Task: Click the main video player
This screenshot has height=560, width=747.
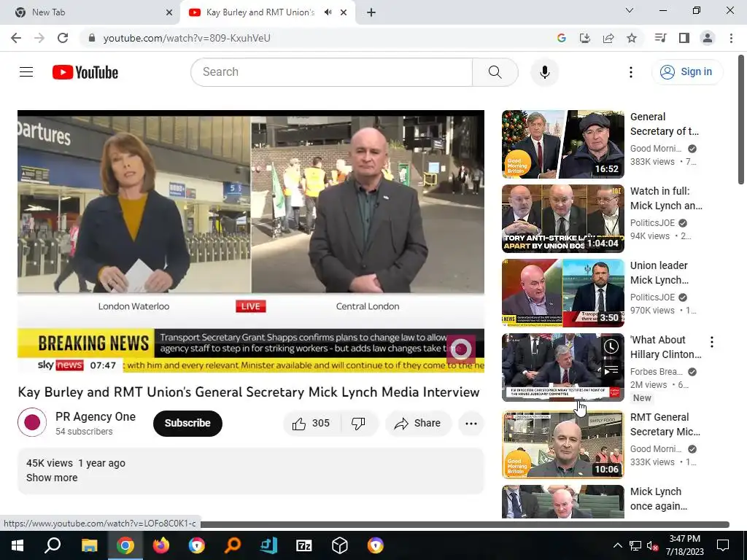Action: 251,241
